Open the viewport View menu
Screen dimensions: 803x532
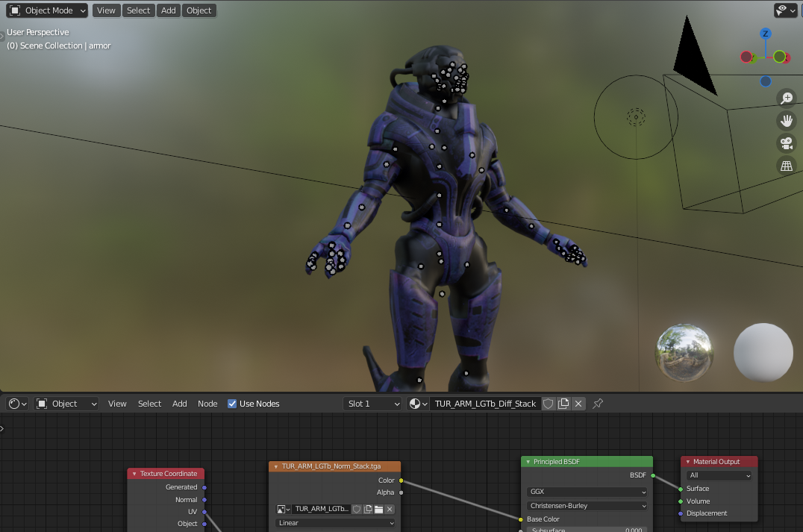click(x=106, y=10)
